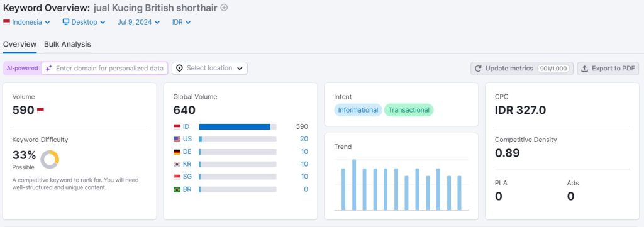The width and height of the screenshot is (644, 227).
Task: Click the Global Volume value 640
Action: (184, 110)
